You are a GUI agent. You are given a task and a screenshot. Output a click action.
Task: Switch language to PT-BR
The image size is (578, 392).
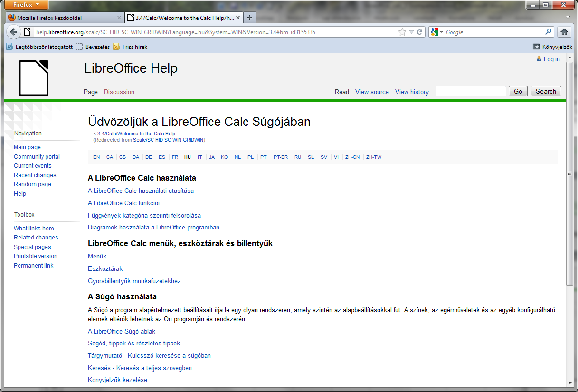pos(281,157)
